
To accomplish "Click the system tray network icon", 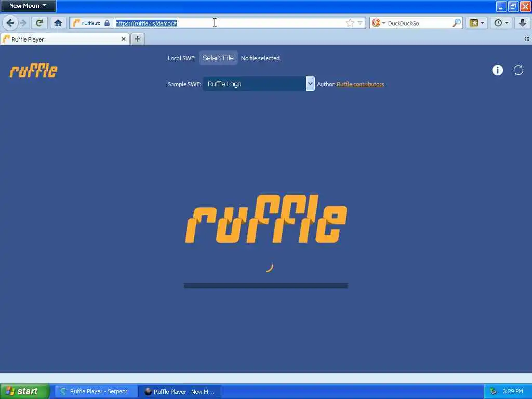I will (x=494, y=391).
